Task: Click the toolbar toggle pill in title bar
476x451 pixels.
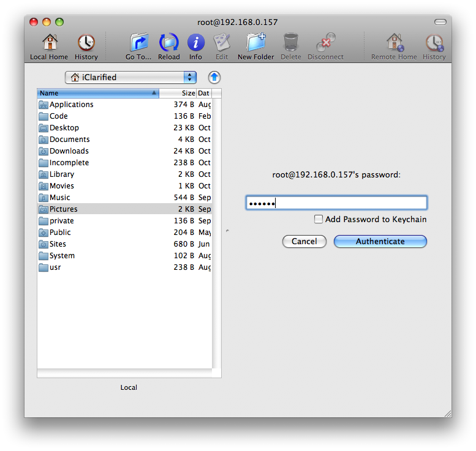Action: (x=440, y=22)
